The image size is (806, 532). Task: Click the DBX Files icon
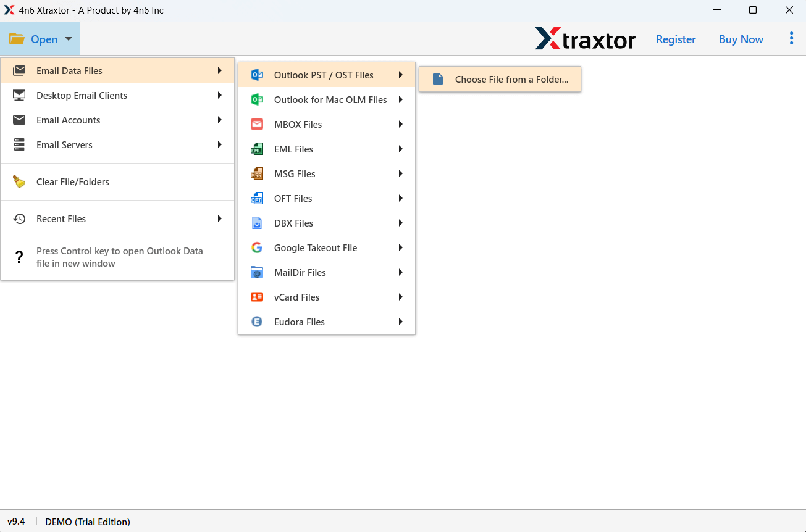(257, 223)
